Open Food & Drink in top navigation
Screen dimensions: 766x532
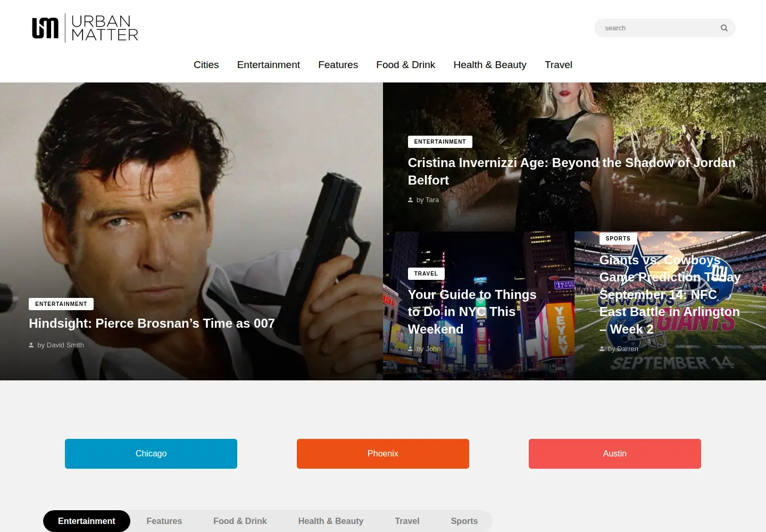pyautogui.click(x=406, y=65)
